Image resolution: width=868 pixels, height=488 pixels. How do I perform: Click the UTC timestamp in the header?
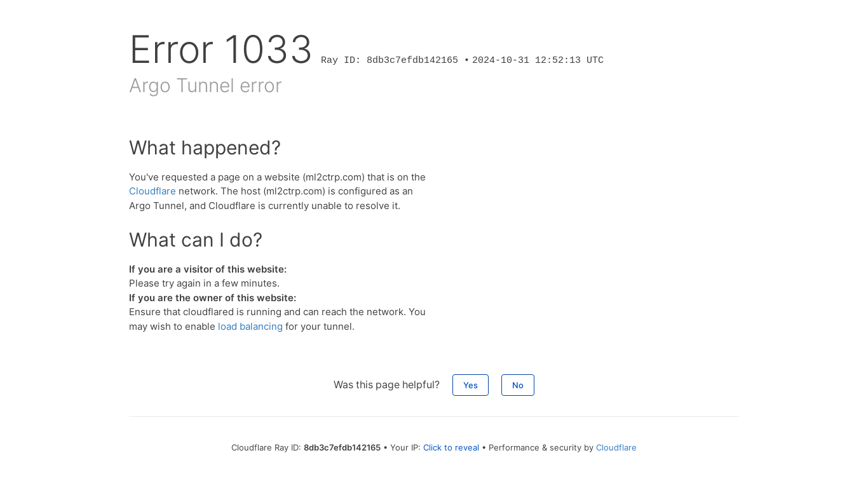(x=538, y=60)
